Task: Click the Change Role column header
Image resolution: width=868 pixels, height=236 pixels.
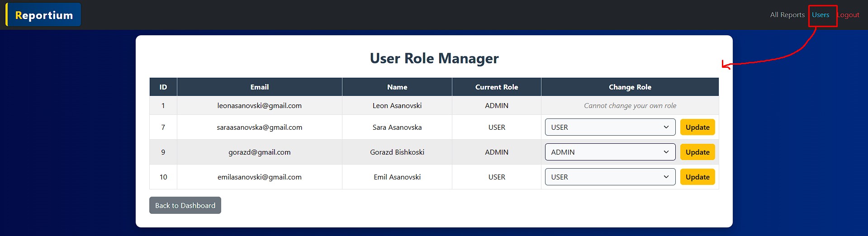Action: (630, 87)
